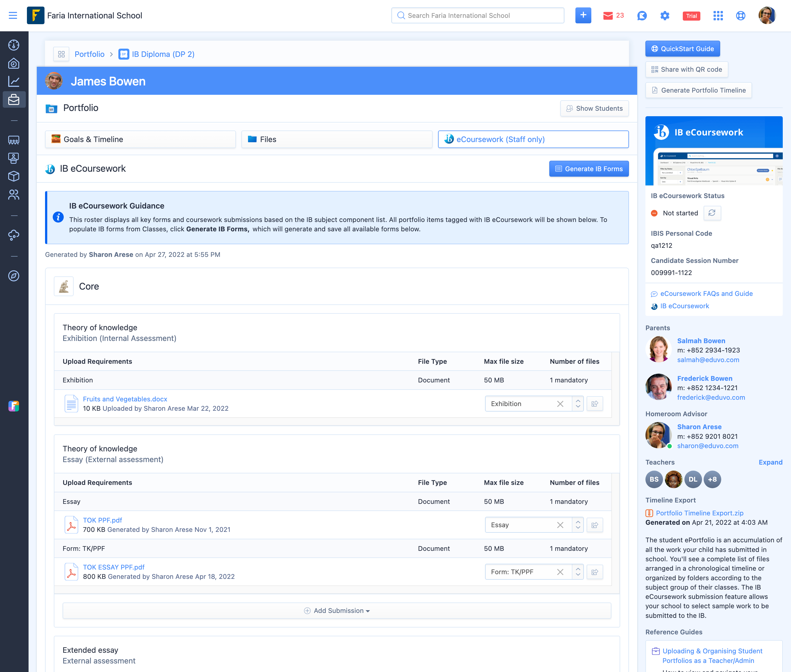Click the Show Students button
791x672 pixels.
[594, 109]
